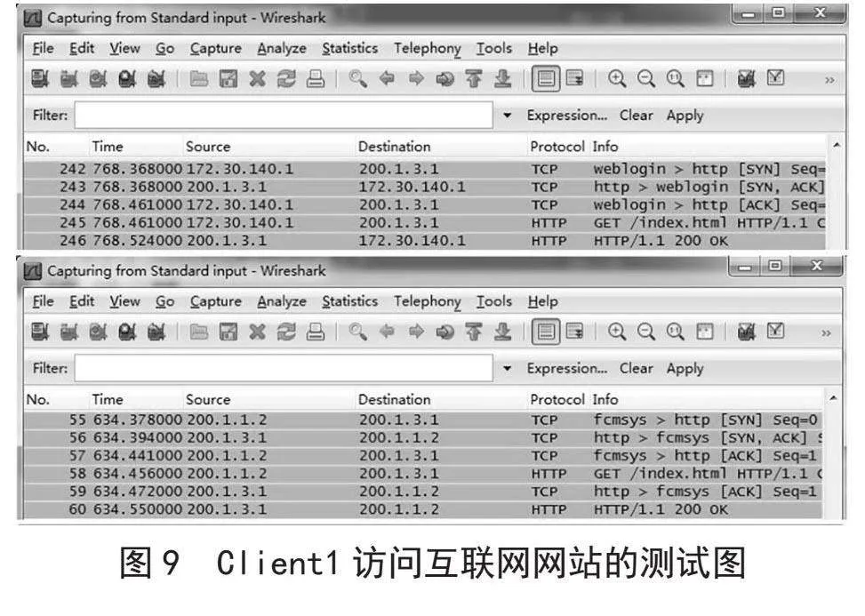
Task: Open the View menu in bottom Wireshark window
Action: pos(124,301)
